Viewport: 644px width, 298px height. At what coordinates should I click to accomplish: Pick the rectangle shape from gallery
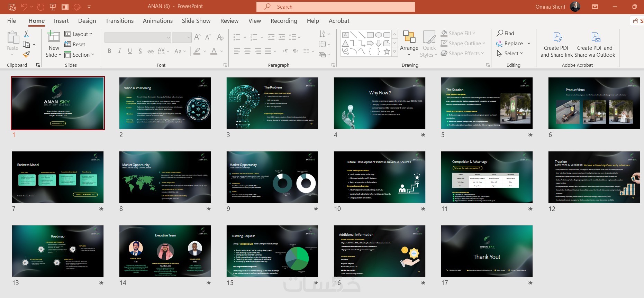click(x=370, y=35)
